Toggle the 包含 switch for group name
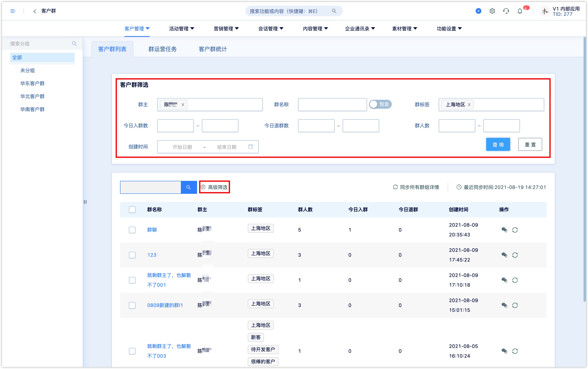Image resolution: width=588 pixels, height=369 pixels. (380, 104)
